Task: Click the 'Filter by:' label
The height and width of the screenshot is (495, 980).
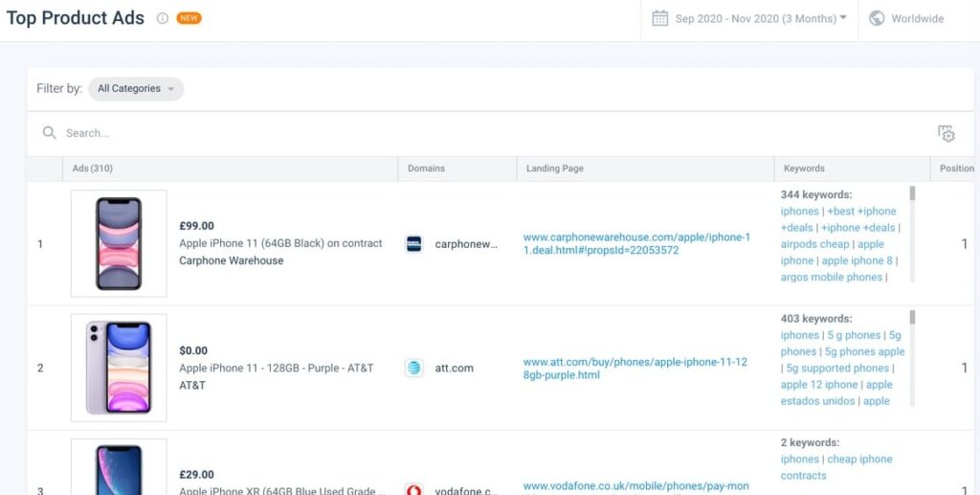Action: pyautogui.click(x=59, y=89)
